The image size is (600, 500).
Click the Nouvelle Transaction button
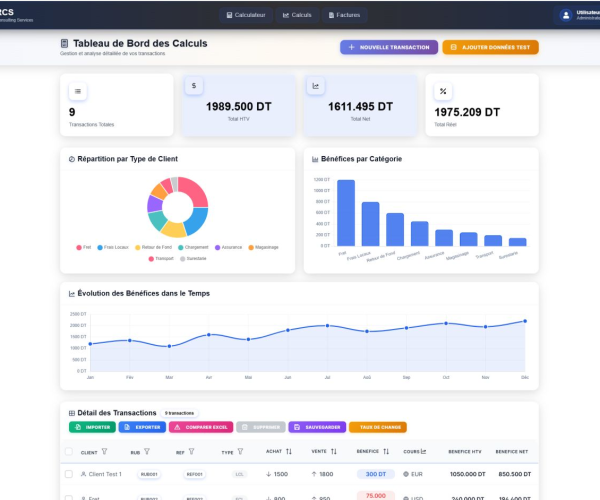(389, 47)
